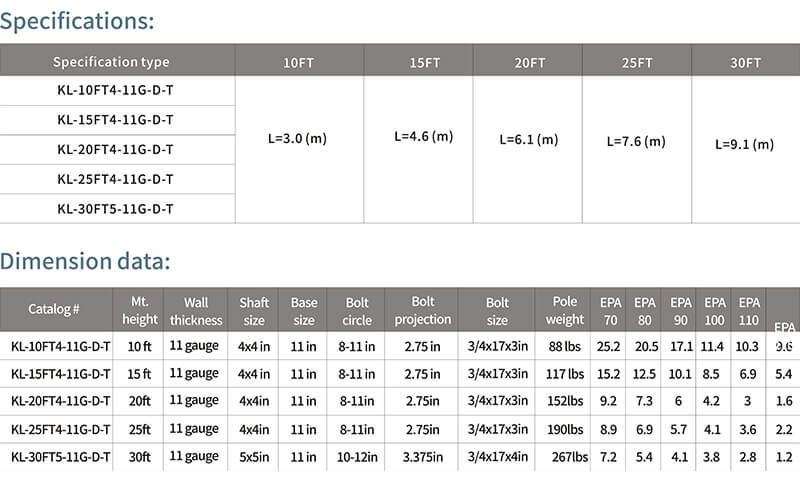Click the 3.375in bolt projection cell
This screenshot has height=482, width=800.
tap(422, 456)
